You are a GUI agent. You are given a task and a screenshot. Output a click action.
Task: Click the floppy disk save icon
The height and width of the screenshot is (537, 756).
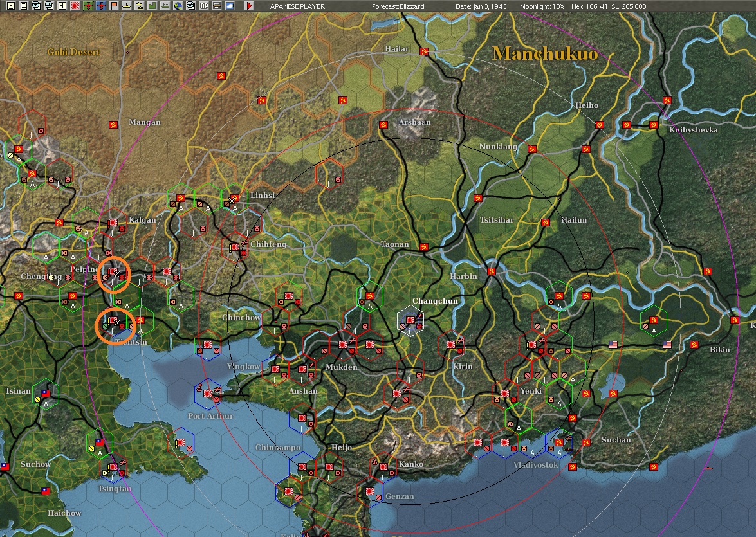click(x=10, y=6)
